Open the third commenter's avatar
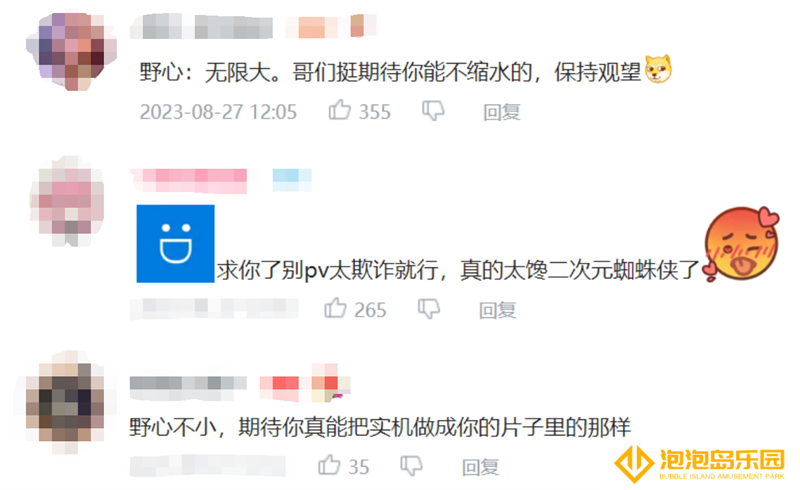This screenshot has width=800, height=490. (65, 402)
